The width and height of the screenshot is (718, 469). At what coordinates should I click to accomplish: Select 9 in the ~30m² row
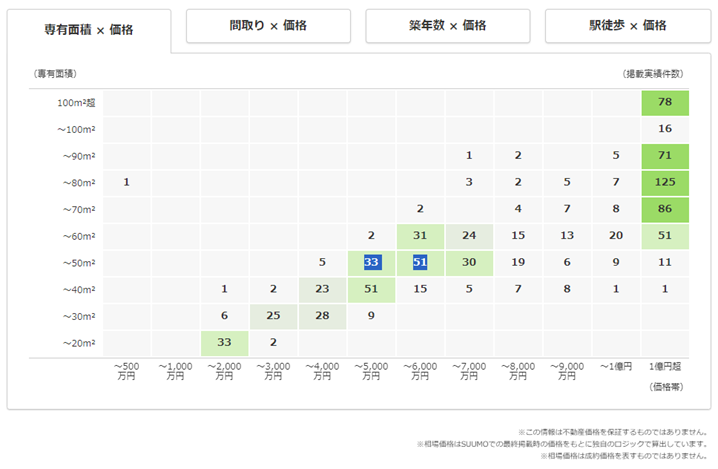(x=371, y=316)
